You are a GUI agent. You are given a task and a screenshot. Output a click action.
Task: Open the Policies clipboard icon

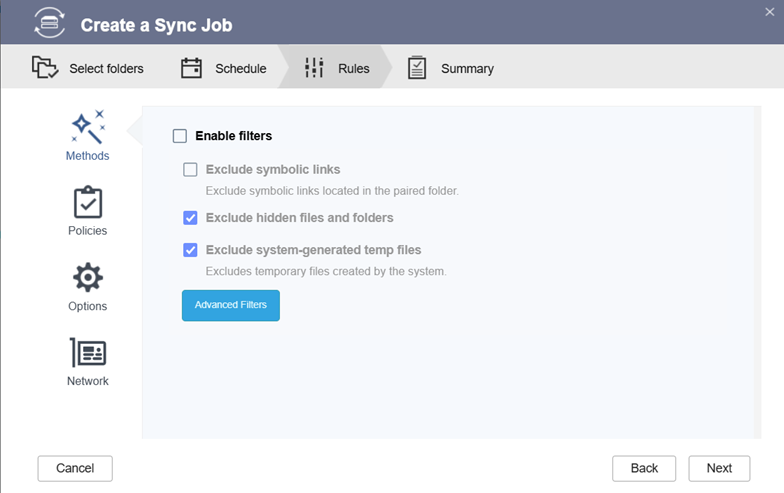[x=88, y=203]
